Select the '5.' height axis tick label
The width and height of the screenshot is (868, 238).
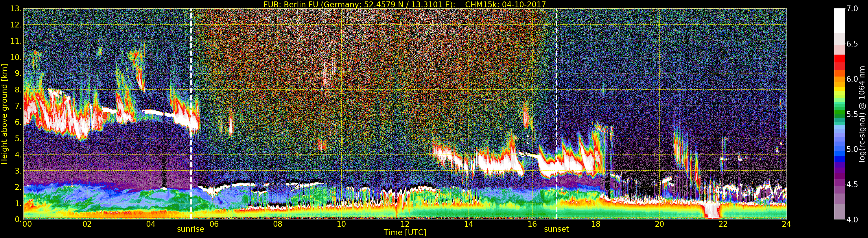click(18, 138)
